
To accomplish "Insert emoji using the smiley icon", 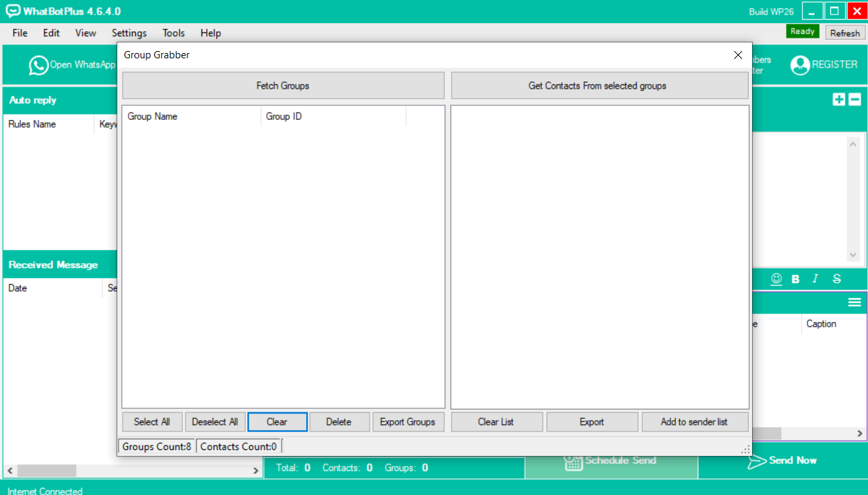I will pyautogui.click(x=777, y=279).
